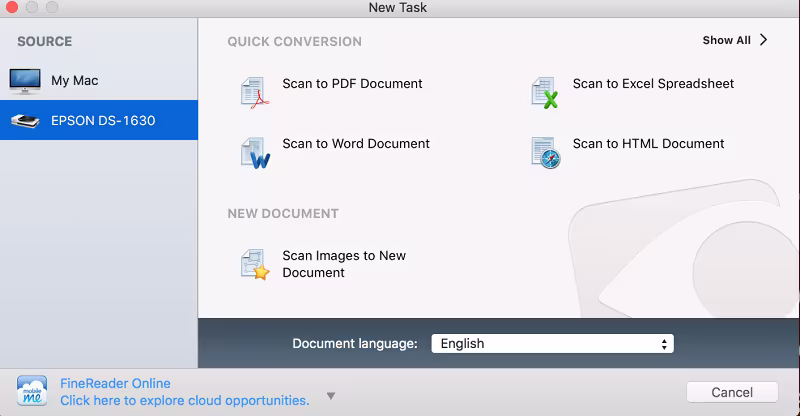
Task: Click the Scan to HTML Document icon
Action: [x=545, y=153]
